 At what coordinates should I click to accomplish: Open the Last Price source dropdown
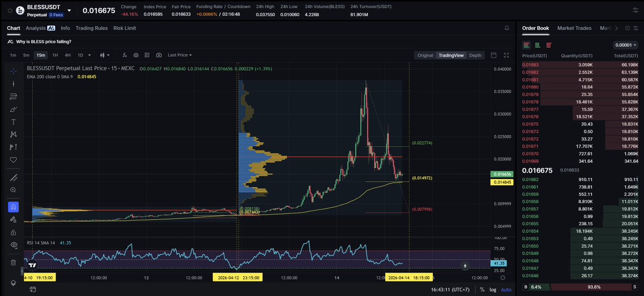[x=179, y=55]
